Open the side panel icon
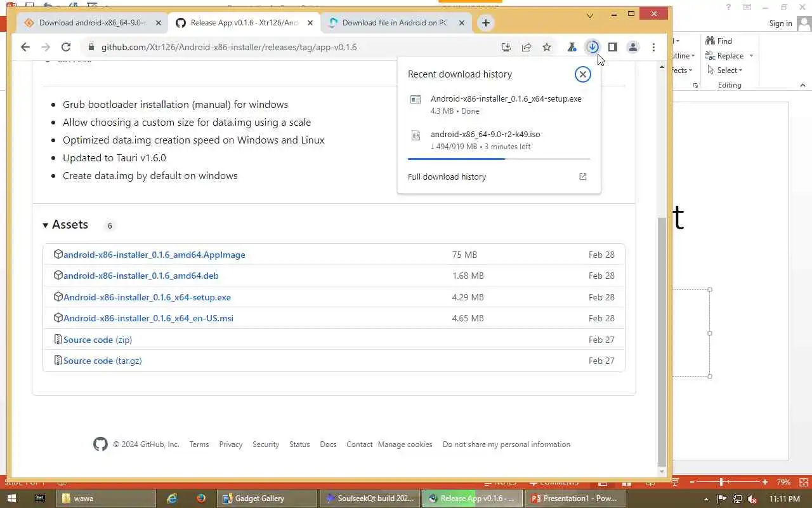The image size is (812, 508). pyautogui.click(x=613, y=47)
